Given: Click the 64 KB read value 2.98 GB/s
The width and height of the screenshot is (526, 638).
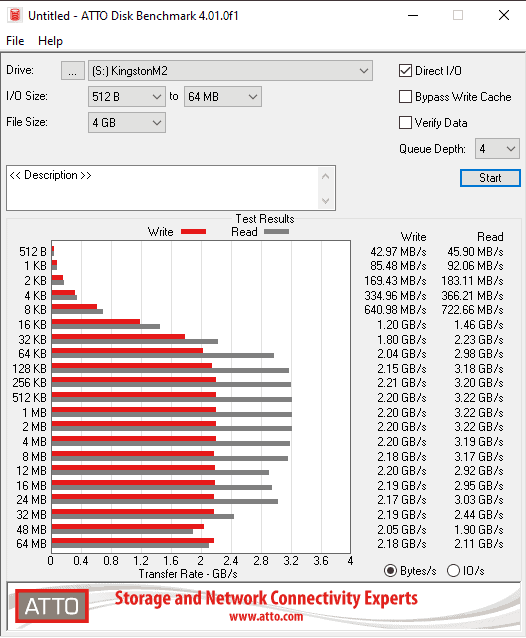Looking at the screenshot, I should coord(479,354).
